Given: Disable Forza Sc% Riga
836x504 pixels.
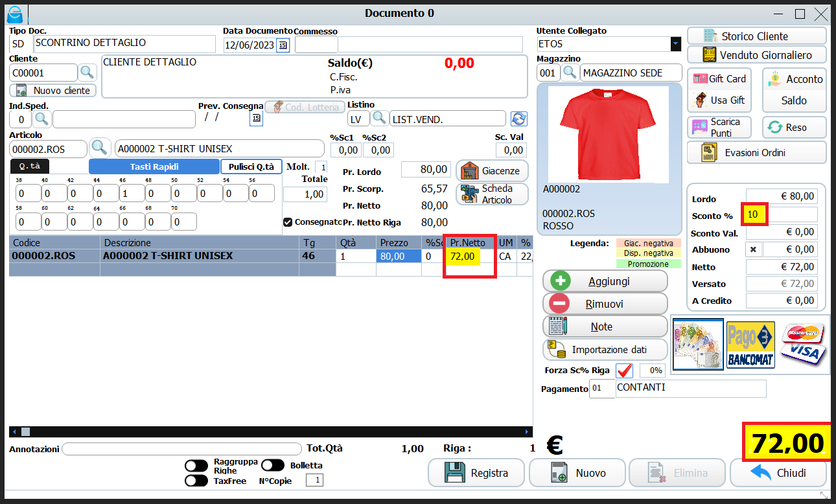Looking at the screenshot, I should [x=624, y=371].
